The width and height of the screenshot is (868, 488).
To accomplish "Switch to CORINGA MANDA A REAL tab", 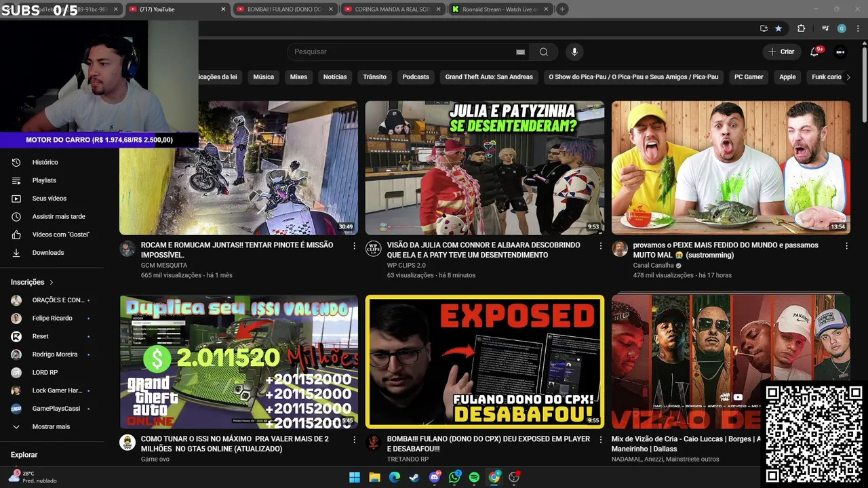I will (x=391, y=9).
